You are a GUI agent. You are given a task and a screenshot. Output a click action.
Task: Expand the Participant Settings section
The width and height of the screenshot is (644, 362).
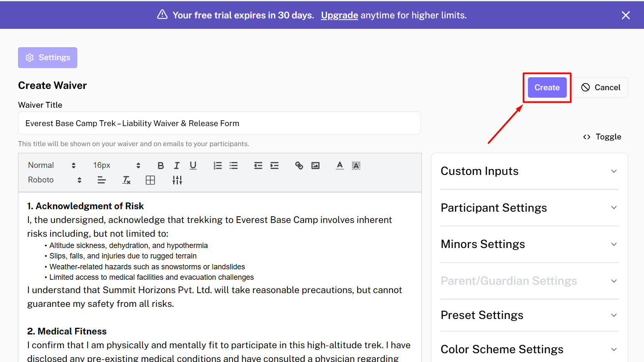coord(529,208)
